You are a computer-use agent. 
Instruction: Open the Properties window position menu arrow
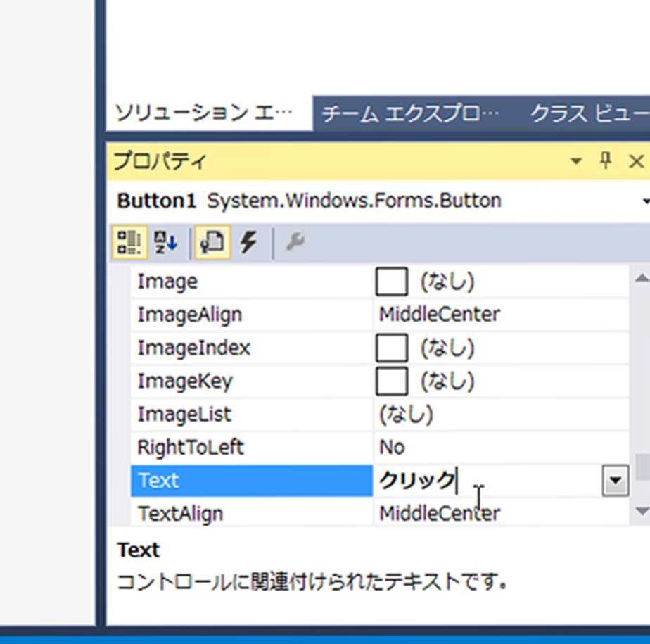(x=576, y=161)
